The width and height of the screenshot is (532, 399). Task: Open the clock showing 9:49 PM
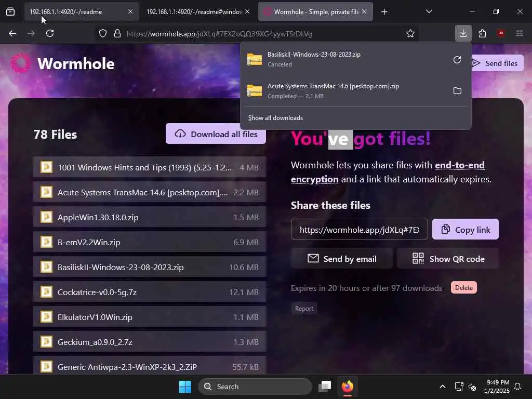click(x=497, y=387)
